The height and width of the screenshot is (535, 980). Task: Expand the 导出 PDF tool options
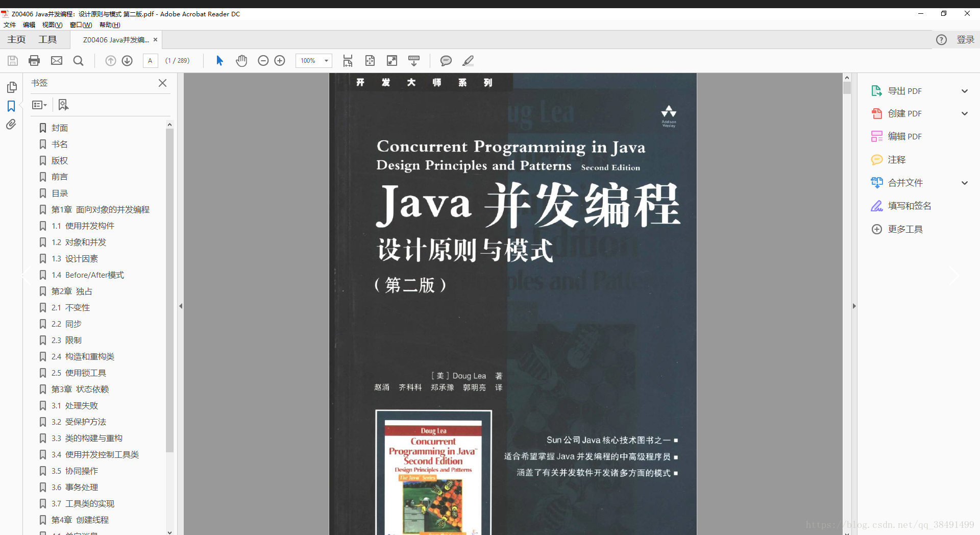point(965,91)
